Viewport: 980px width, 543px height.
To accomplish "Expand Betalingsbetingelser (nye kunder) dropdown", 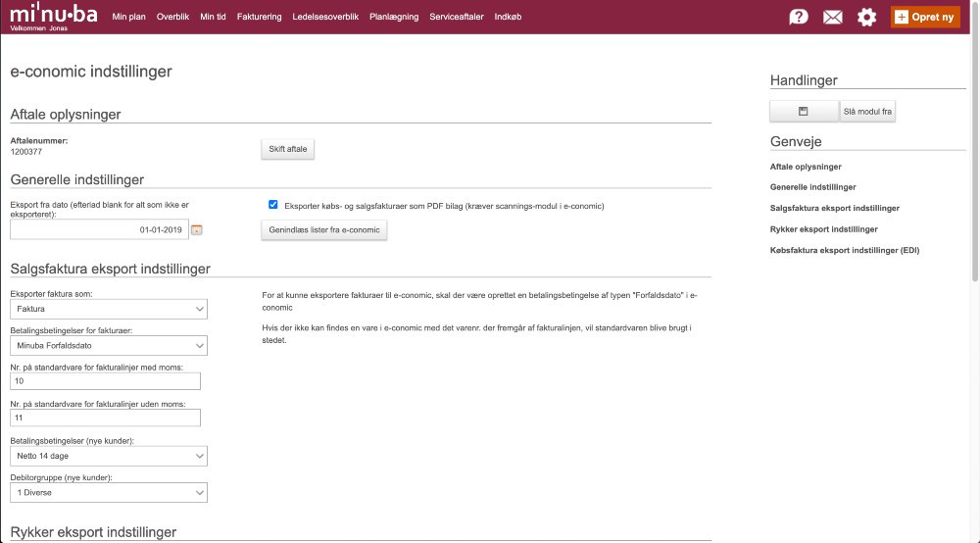I will (109, 456).
